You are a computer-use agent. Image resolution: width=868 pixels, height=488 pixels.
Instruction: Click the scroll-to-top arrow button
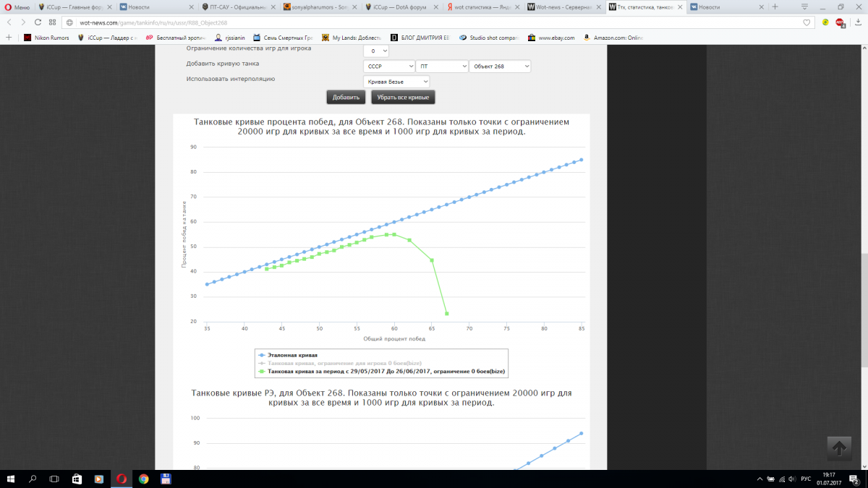[x=839, y=448]
